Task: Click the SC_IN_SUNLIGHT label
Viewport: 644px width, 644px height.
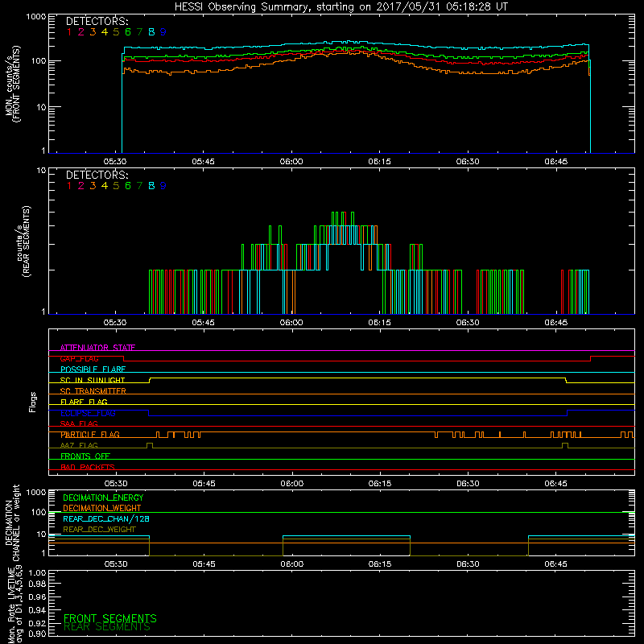Action: [x=93, y=380]
